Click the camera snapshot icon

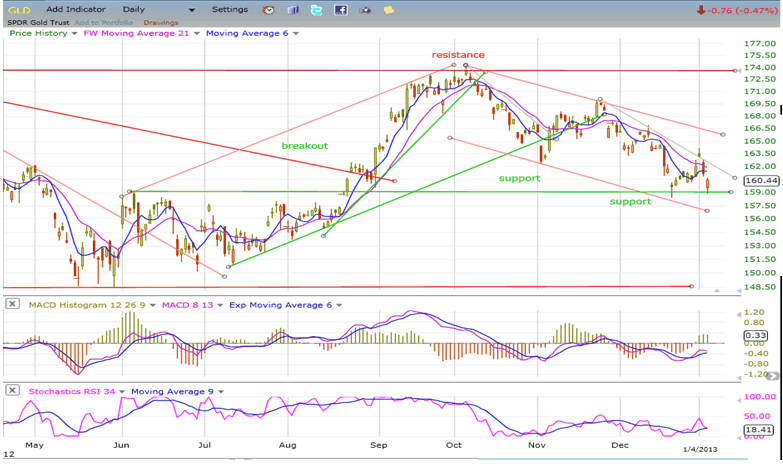point(365,10)
